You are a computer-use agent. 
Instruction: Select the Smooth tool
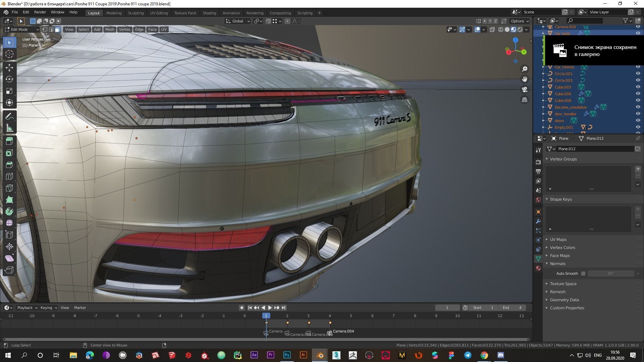tap(9, 223)
